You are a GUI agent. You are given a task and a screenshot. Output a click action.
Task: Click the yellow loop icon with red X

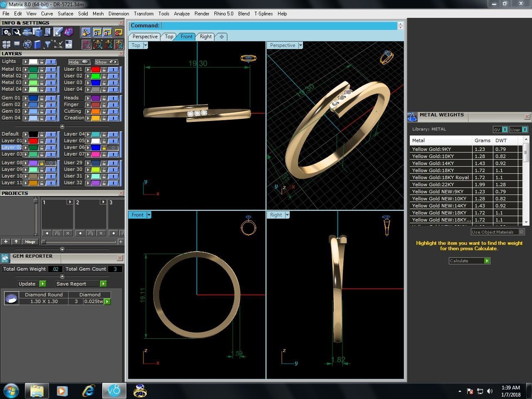click(118, 32)
